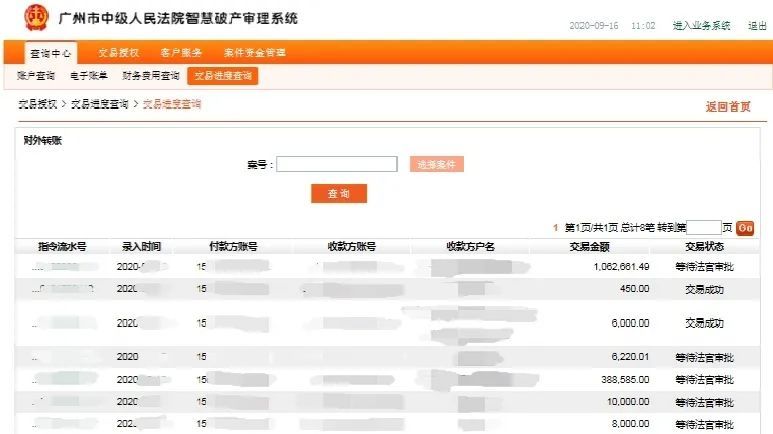Click the 对外转账 section title
Screen dimensions: 773x434
tap(42, 141)
